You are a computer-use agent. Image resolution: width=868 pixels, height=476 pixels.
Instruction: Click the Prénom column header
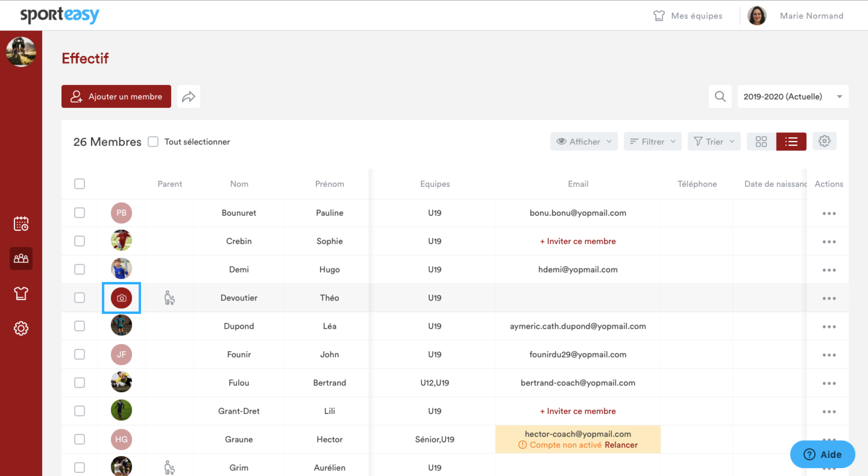(329, 184)
